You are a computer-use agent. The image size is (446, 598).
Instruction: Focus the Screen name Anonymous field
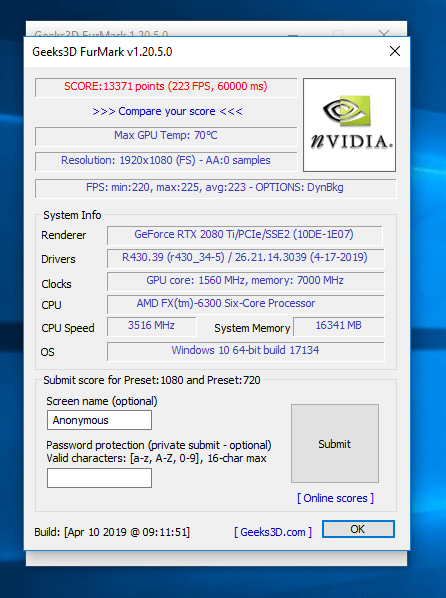pyautogui.click(x=99, y=420)
